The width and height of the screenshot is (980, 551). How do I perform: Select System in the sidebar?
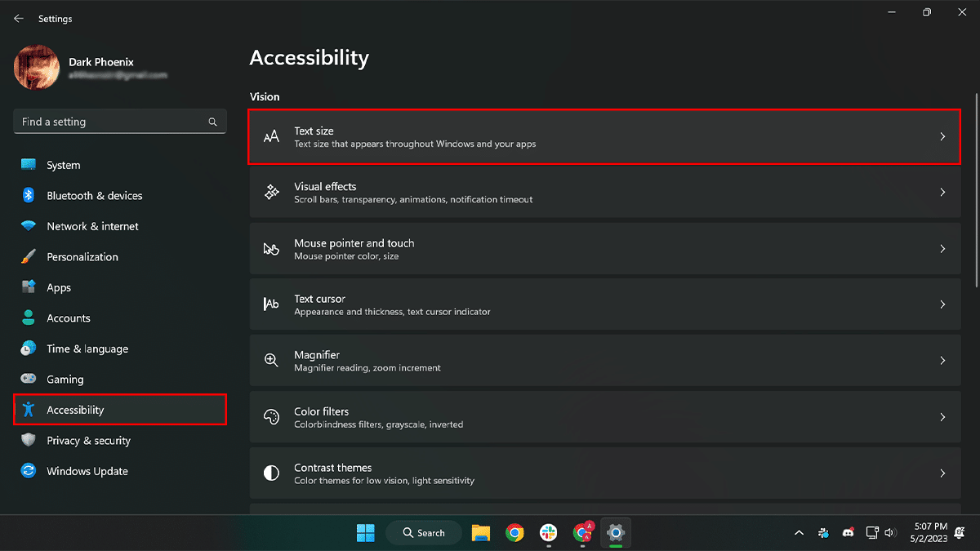click(63, 165)
